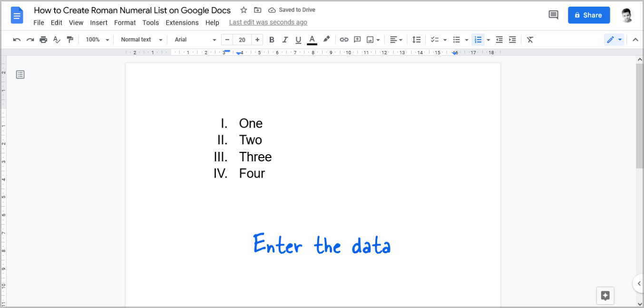The image size is (644, 308).
Task: Move document with folder icon
Action: pyautogui.click(x=257, y=10)
